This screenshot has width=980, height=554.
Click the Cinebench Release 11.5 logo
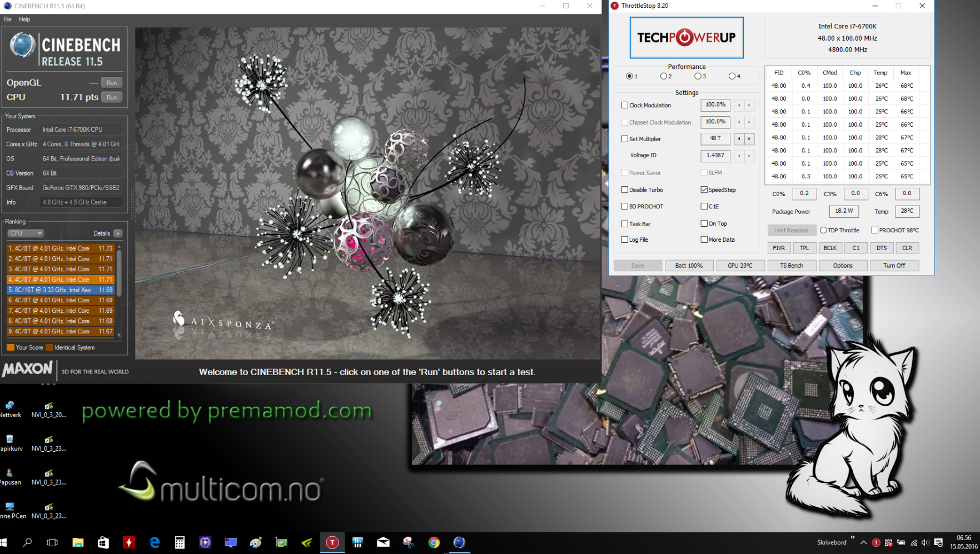tap(65, 49)
